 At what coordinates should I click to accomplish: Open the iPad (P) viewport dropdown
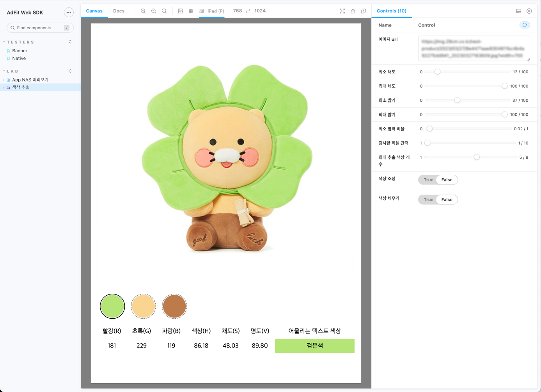[x=212, y=11]
